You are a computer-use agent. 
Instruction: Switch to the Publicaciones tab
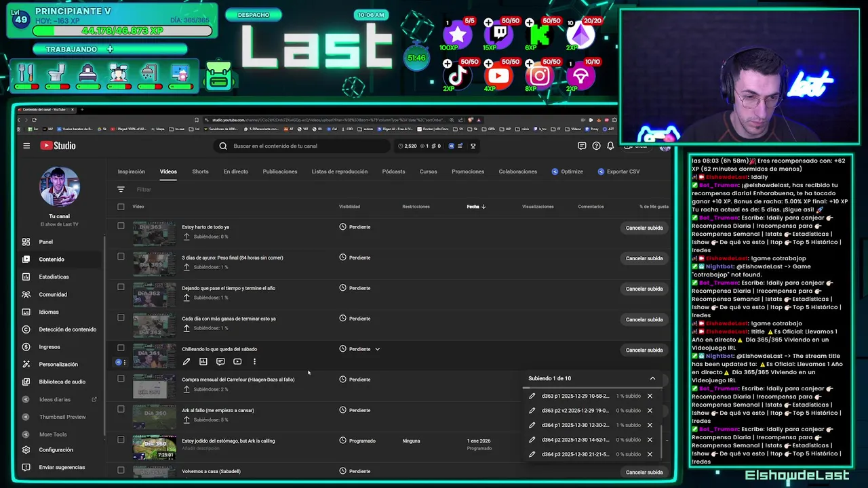point(280,171)
